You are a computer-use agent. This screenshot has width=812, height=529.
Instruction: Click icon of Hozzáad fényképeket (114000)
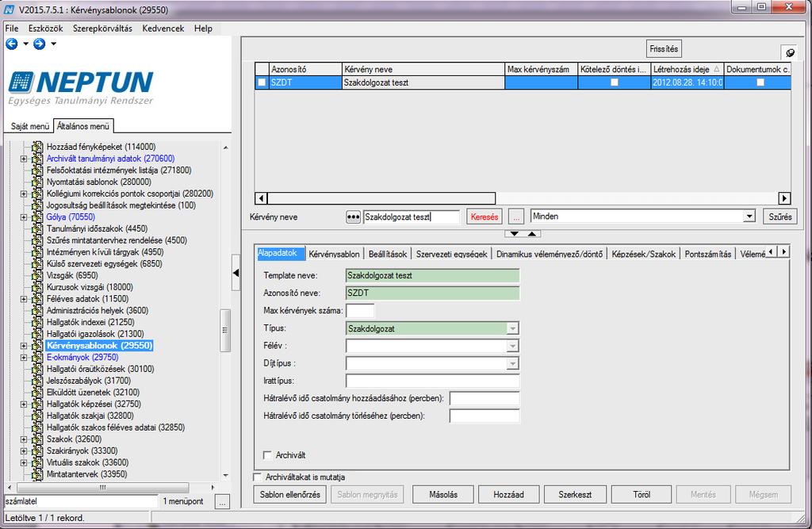(37, 147)
